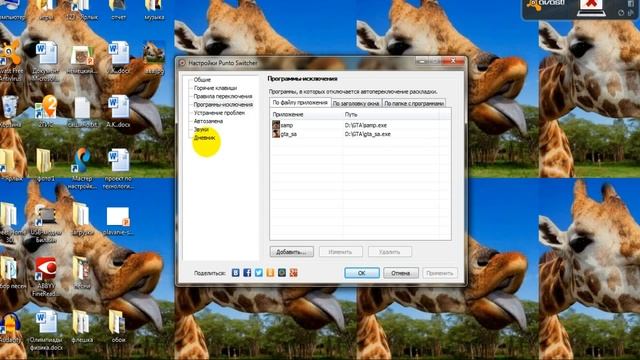
Task: Open the игры folder on the desktop
Action: point(46,10)
